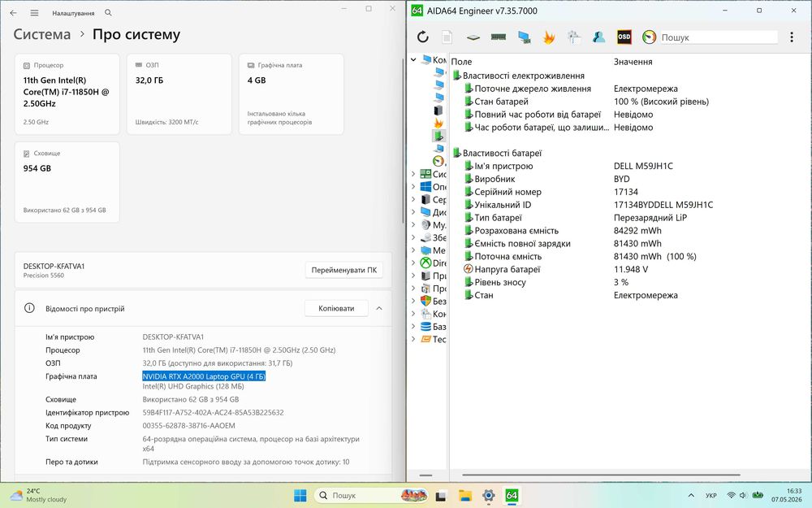
Task: Click the AIDA64 Refresh toolbar icon
Action: click(422, 37)
